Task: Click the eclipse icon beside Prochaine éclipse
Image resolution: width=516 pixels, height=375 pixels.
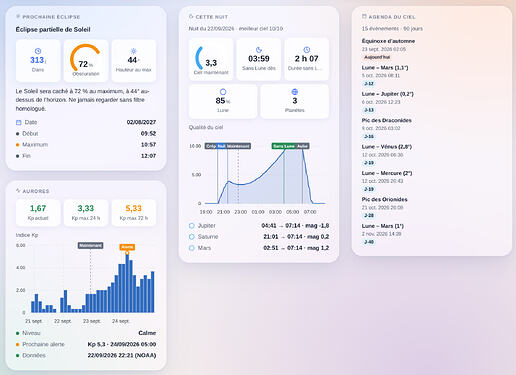Action: pos(18,16)
